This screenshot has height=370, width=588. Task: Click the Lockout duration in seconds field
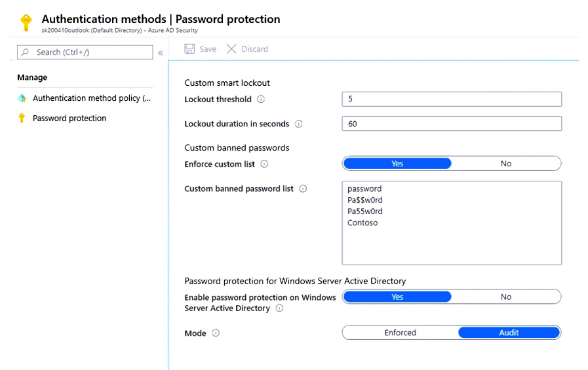(451, 124)
